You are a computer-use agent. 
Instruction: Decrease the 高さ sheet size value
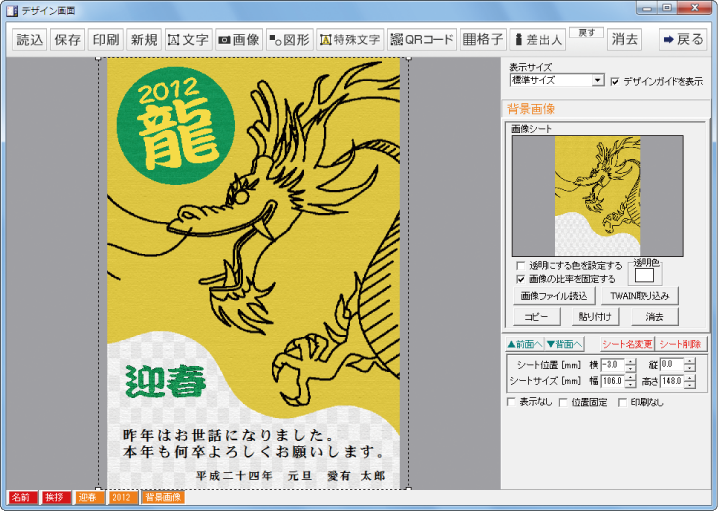[689, 384]
